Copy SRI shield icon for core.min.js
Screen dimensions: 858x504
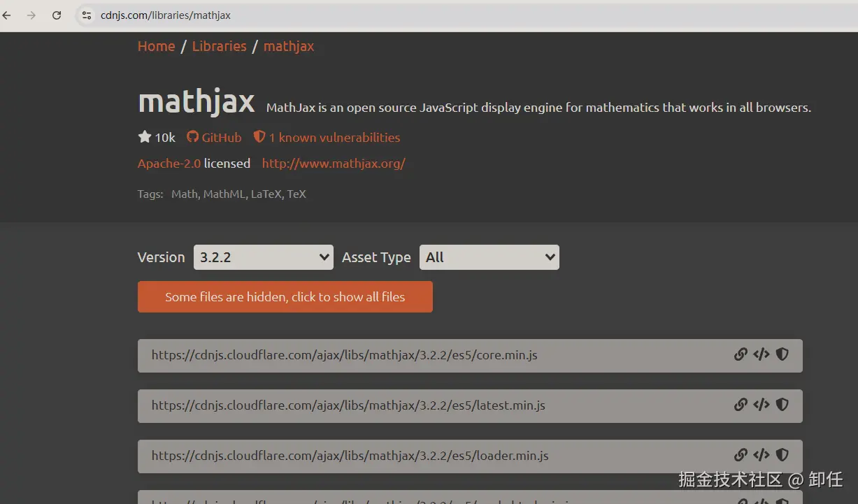(x=782, y=354)
